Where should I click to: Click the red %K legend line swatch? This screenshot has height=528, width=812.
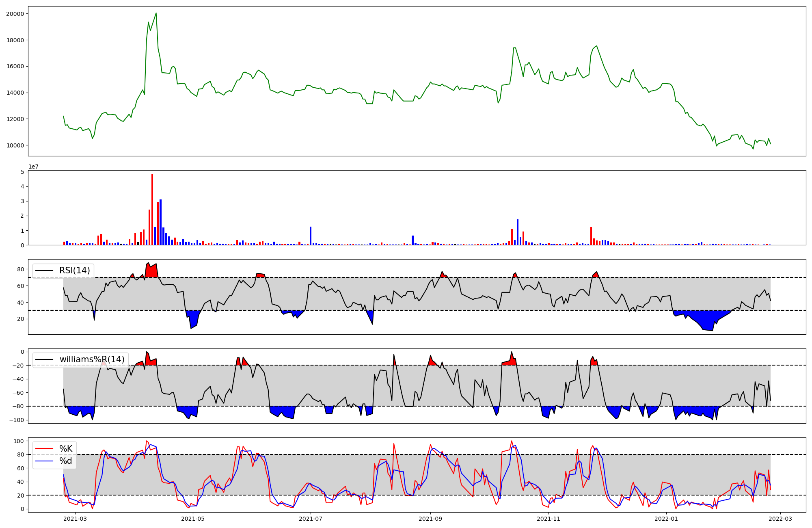pos(45,448)
